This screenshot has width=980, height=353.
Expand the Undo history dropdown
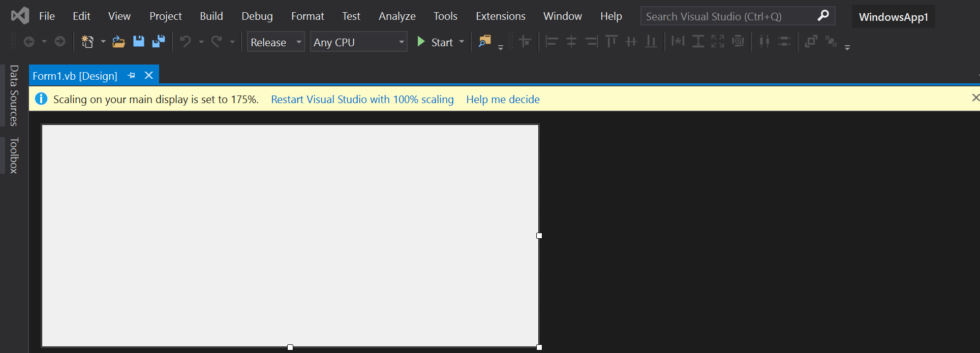201,42
